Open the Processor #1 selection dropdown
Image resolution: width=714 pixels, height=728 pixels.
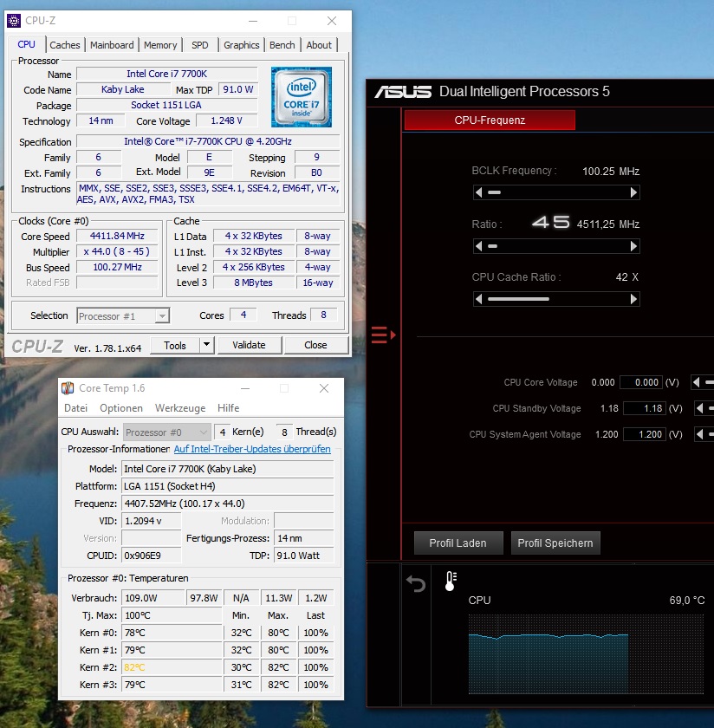123,316
